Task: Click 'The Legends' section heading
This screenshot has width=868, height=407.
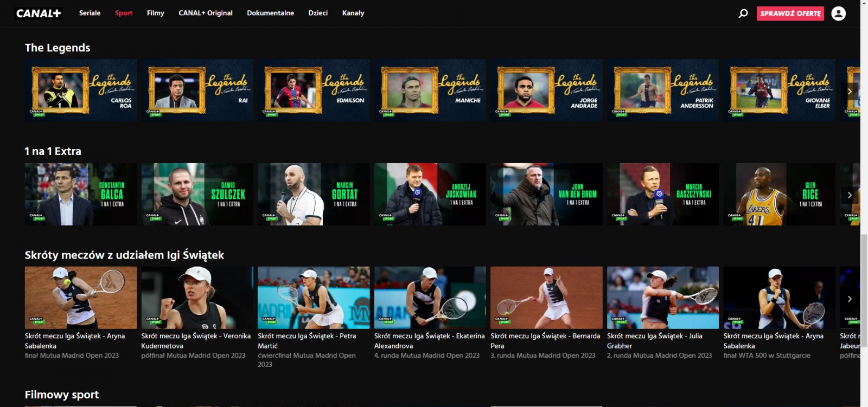Action: pos(58,48)
